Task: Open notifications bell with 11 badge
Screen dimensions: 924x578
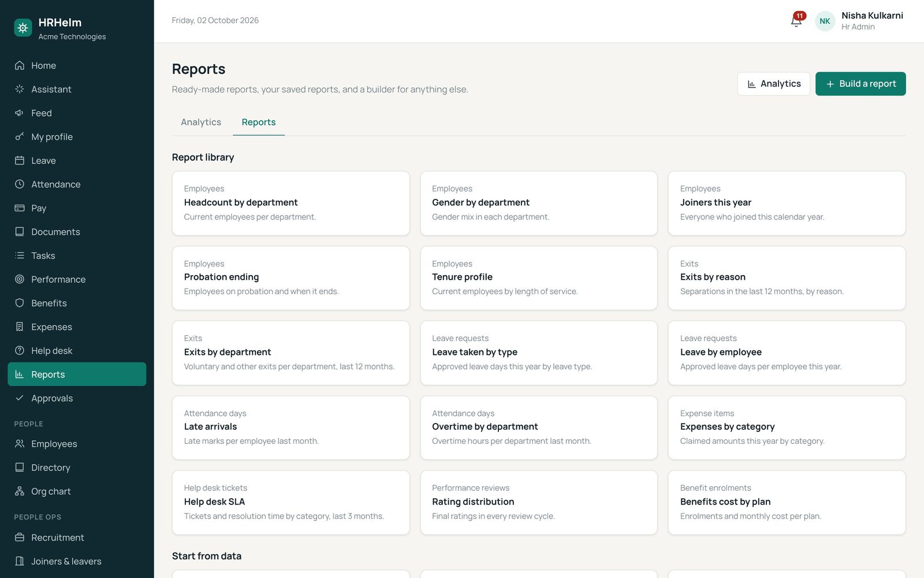Action: [x=796, y=21]
